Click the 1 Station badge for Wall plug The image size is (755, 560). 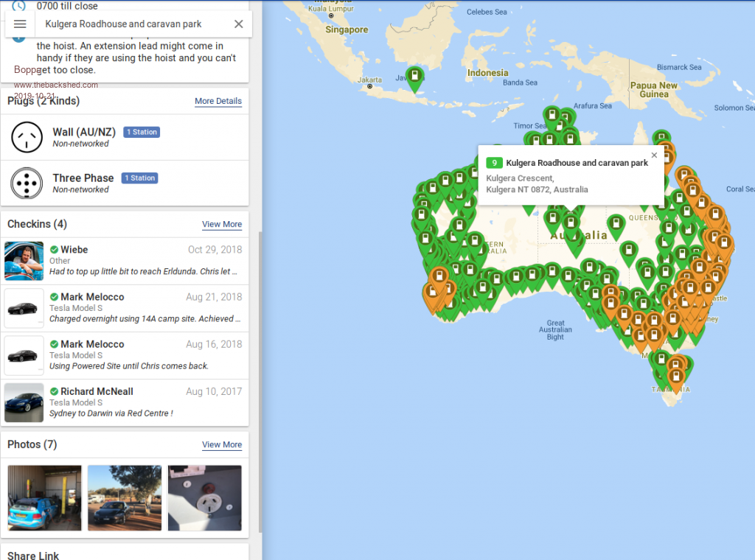pos(142,133)
